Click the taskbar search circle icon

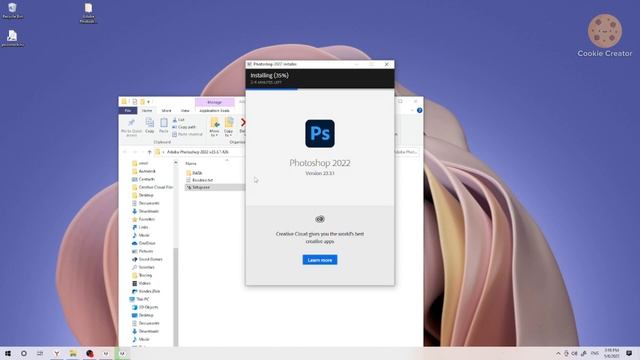coord(24,353)
